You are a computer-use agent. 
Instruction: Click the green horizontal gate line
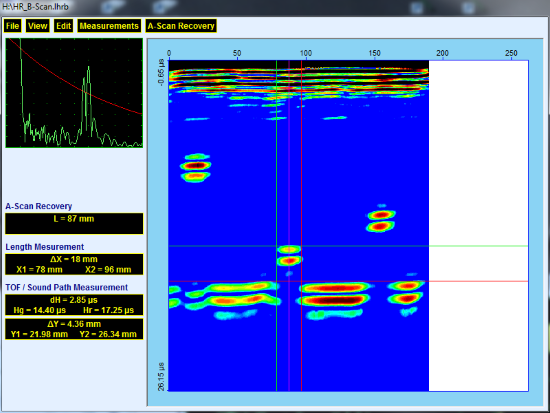[348, 246]
